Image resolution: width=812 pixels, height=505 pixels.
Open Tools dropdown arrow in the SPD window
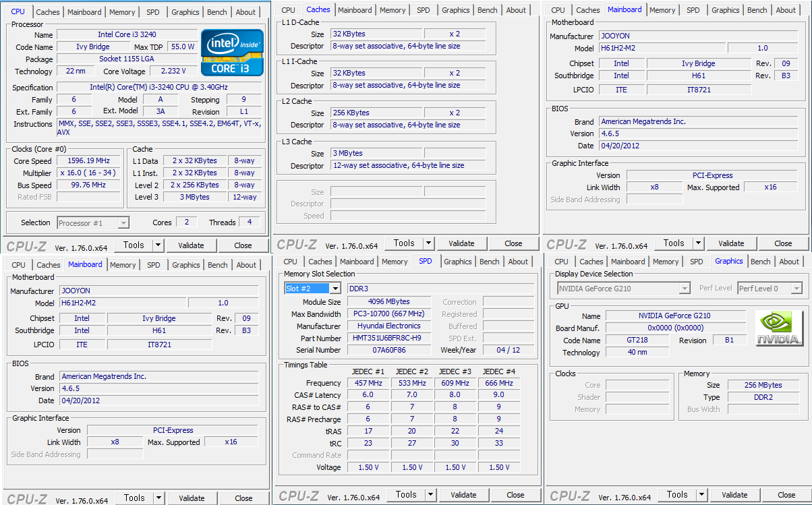(x=430, y=495)
